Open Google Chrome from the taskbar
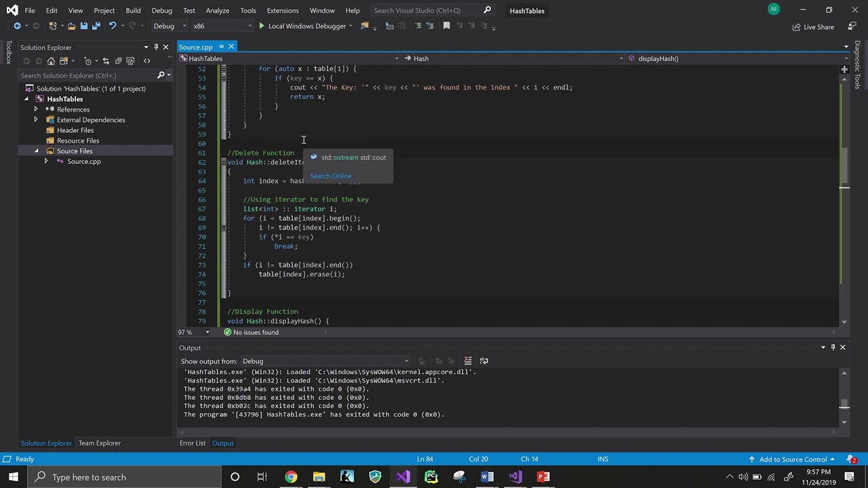The width and height of the screenshot is (868, 488). click(x=290, y=477)
